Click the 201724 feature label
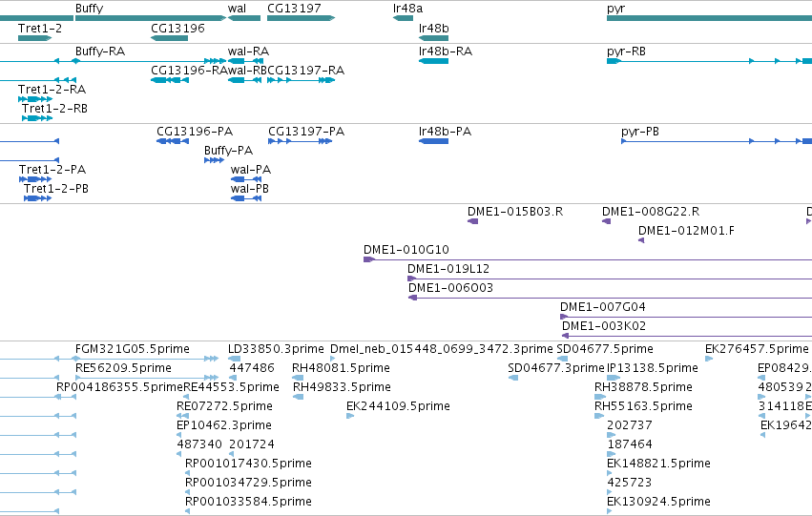 tap(252, 444)
